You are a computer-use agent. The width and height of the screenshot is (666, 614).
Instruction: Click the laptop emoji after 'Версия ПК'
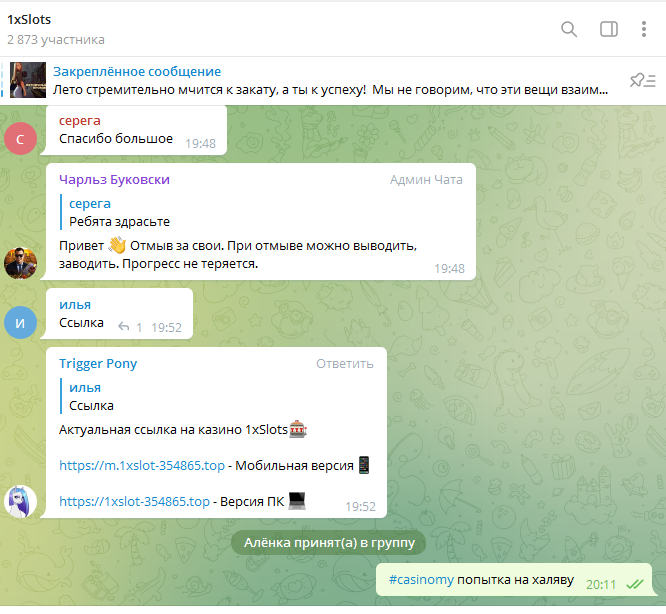[297, 501]
